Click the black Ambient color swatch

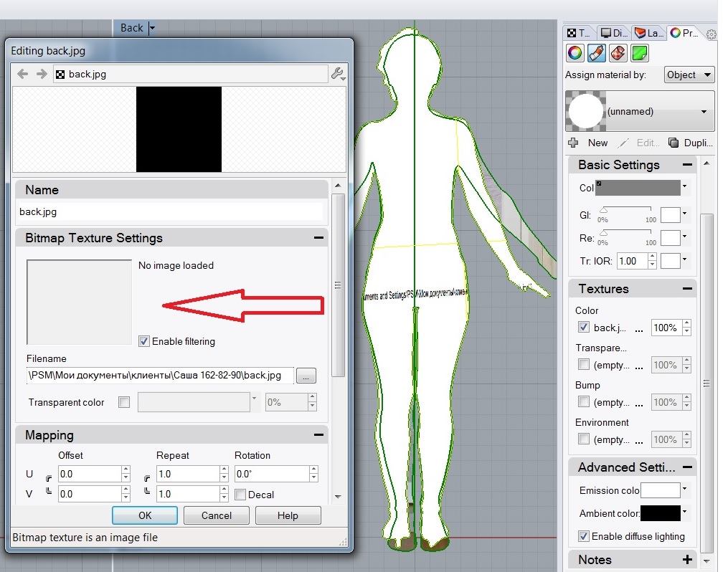[x=659, y=513]
